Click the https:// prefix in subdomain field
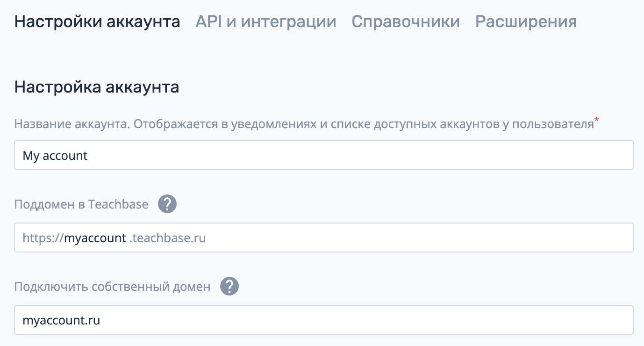This screenshot has height=346, width=644. pos(43,238)
